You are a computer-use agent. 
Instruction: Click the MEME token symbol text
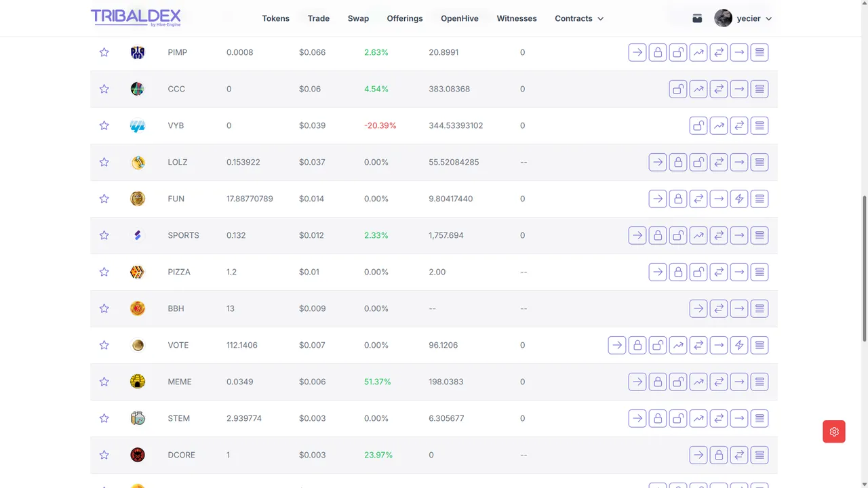point(180,382)
